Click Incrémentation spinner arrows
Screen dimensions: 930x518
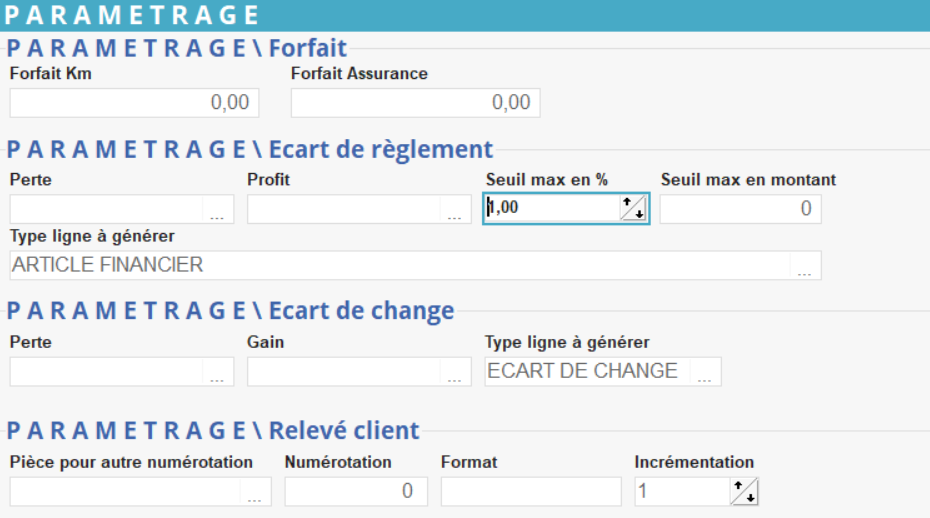[744, 492]
